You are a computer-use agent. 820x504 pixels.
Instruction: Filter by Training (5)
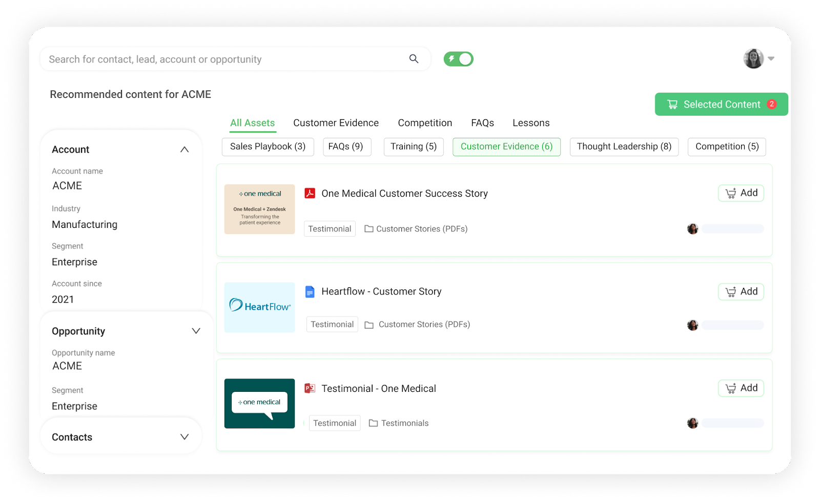(x=414, y=146)
